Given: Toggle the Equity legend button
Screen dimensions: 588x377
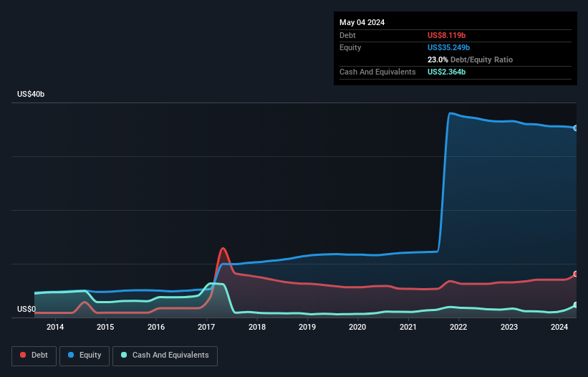Looking at the screenshot, I should (x=85, y=355).
